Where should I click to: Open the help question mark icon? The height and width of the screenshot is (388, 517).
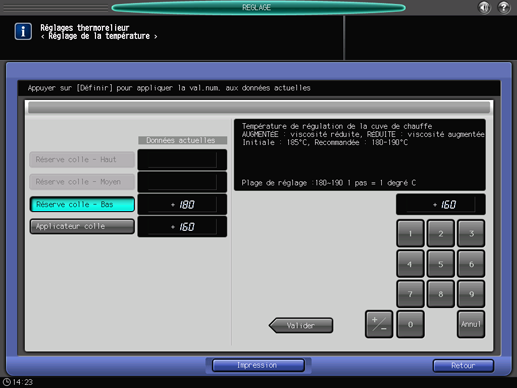coord(504,7)
